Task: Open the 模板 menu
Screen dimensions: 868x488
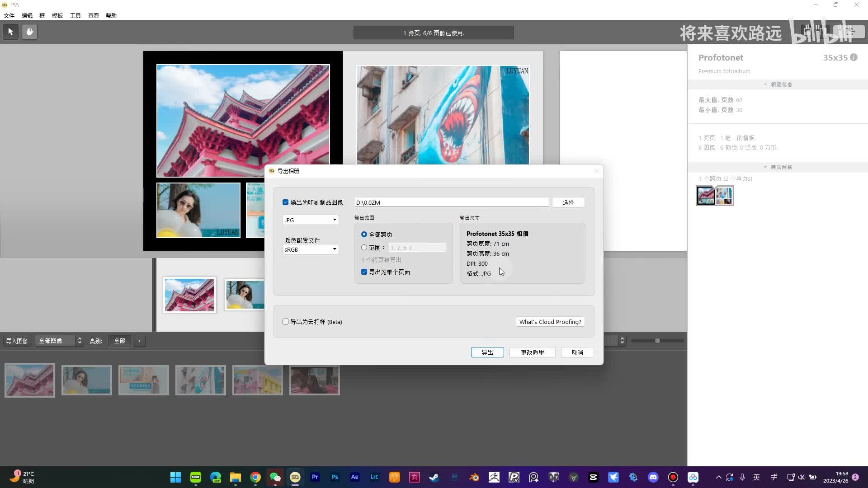Action: click(x=57, y=15)
